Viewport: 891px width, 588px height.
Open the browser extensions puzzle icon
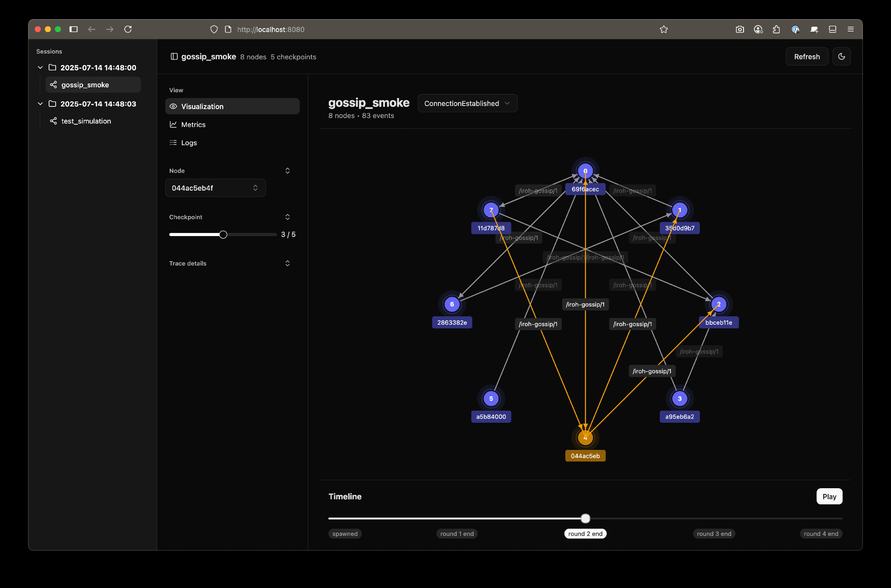coord(777,29)
